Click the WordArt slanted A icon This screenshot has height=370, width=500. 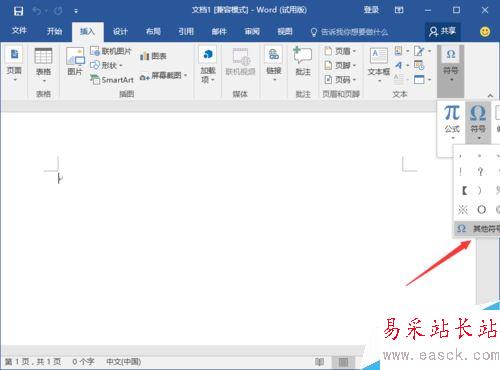point(399,65)
